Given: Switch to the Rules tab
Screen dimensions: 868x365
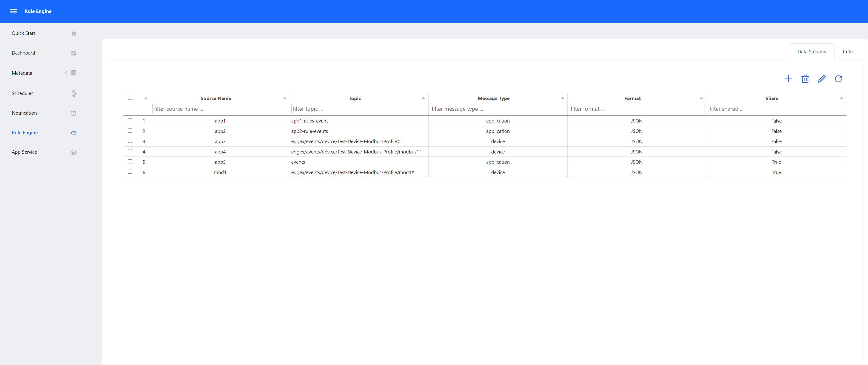Looking at the screenshot, I should (x=848, y=51).
